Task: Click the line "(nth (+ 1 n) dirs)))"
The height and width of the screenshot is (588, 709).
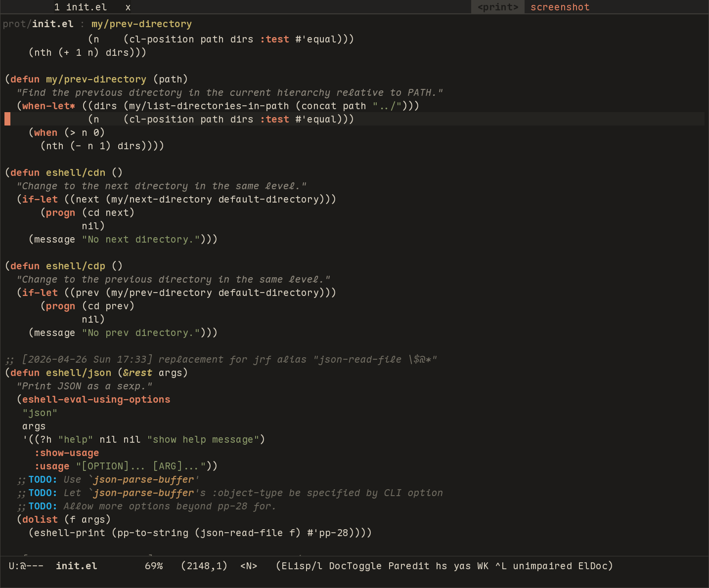Action: point(88,52)
